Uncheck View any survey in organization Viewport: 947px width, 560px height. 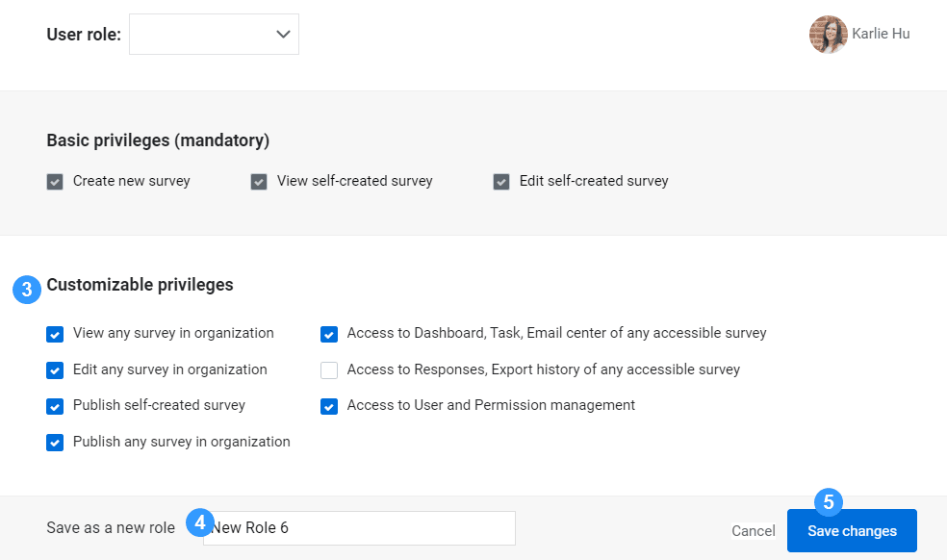tap(55, 334)
